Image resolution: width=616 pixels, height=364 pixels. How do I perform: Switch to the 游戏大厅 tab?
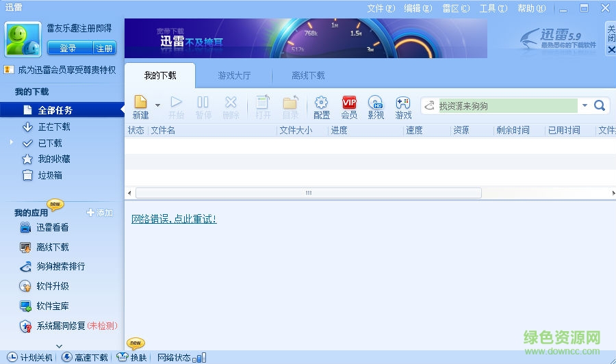[234, 75]
